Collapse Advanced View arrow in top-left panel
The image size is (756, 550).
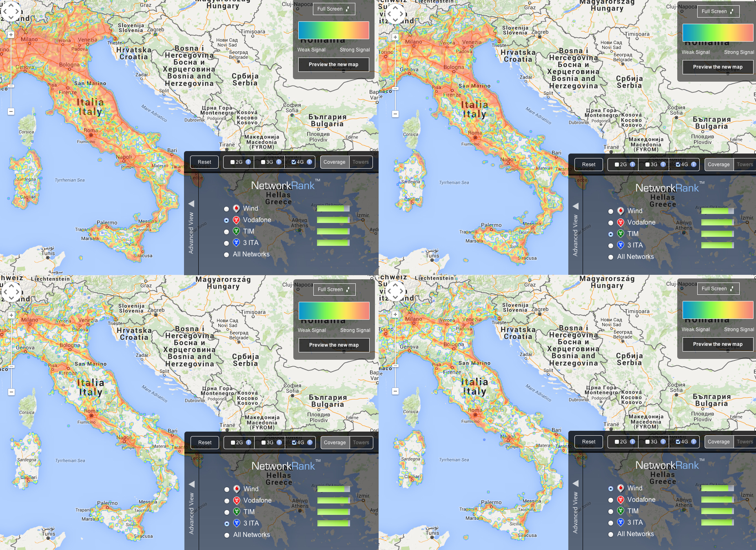tap(191, 203)
